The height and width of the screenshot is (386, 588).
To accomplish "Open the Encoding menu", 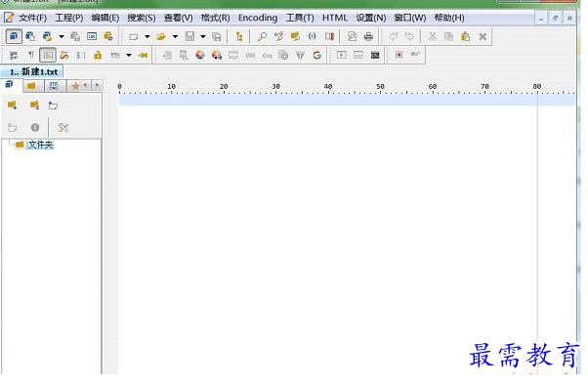I will [x=258, y=18].
